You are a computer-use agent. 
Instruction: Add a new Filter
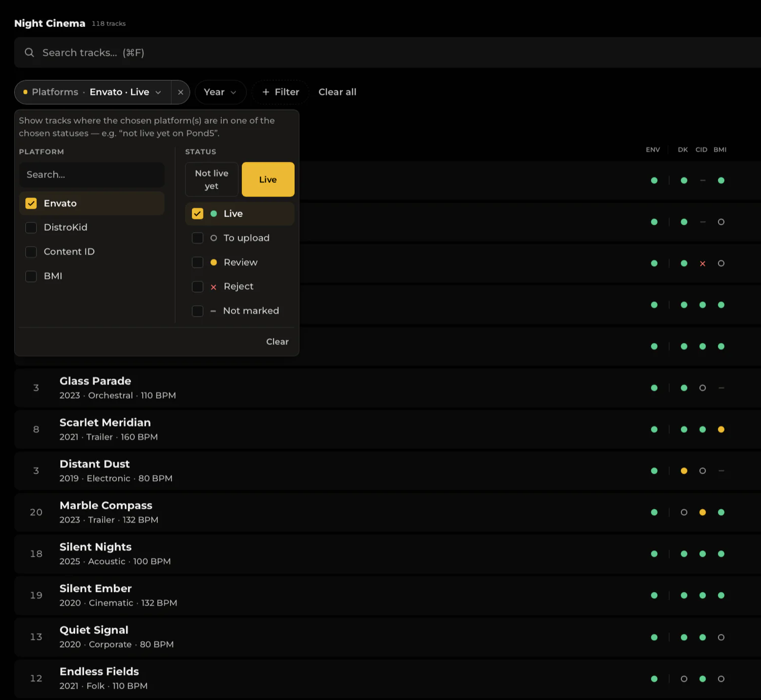(281, 92)
